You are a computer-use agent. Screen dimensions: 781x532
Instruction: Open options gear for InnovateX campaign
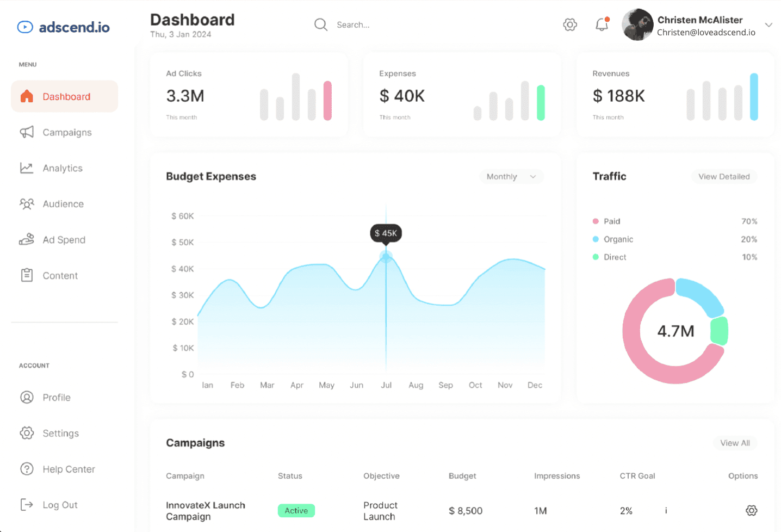751,510
